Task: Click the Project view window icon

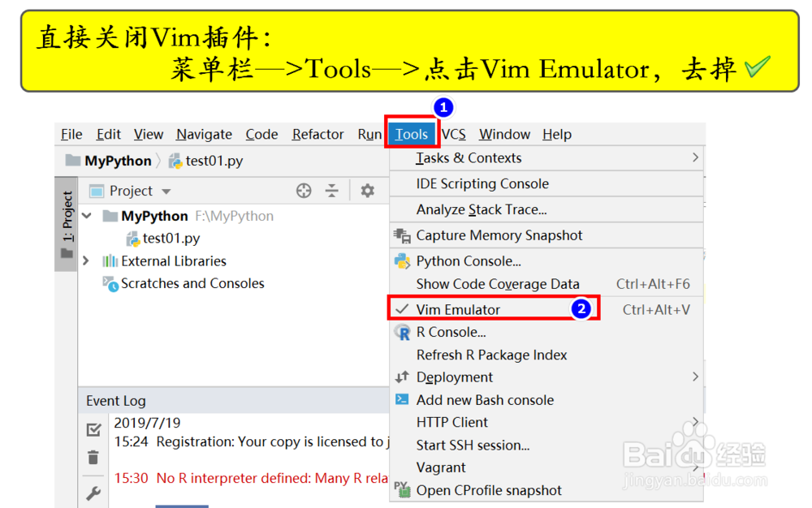Action: pyautogui.click(x=97, y=192)
